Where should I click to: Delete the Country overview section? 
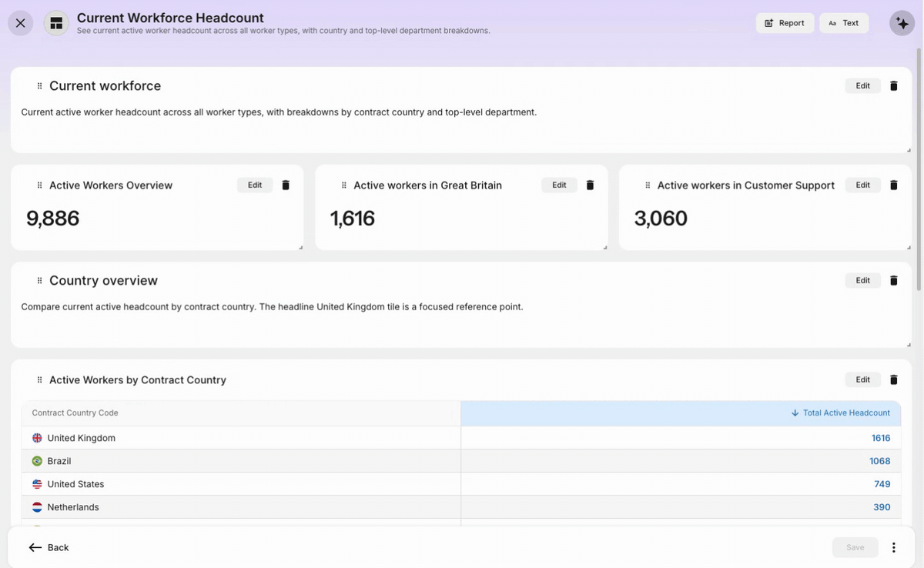click(x=893, y=281)
